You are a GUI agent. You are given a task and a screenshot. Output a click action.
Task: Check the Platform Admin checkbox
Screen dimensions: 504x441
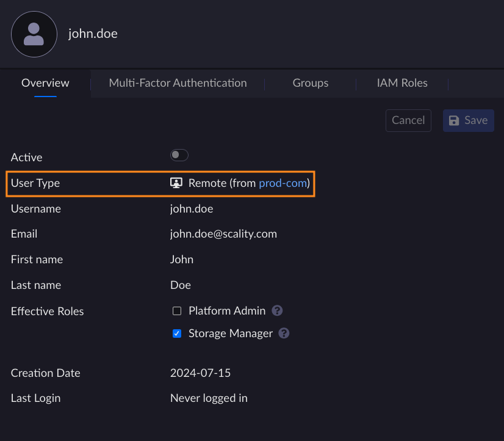[x=177, y=311]
